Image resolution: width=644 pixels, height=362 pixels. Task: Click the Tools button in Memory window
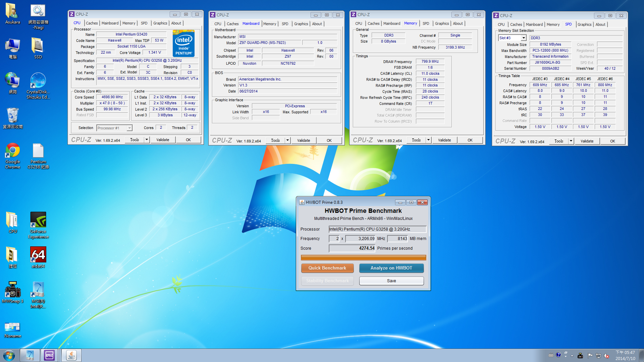[x=416, y=140]
